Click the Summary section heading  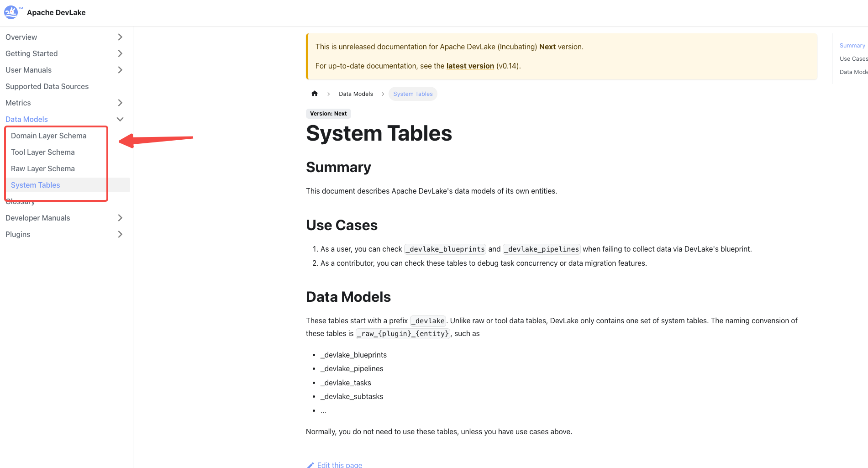pos(338,167)
